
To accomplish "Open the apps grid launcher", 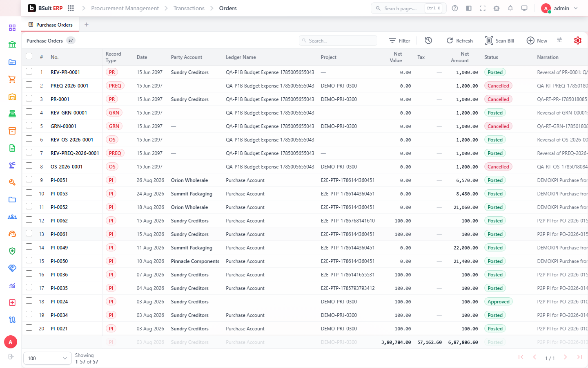I will [71, 8].
